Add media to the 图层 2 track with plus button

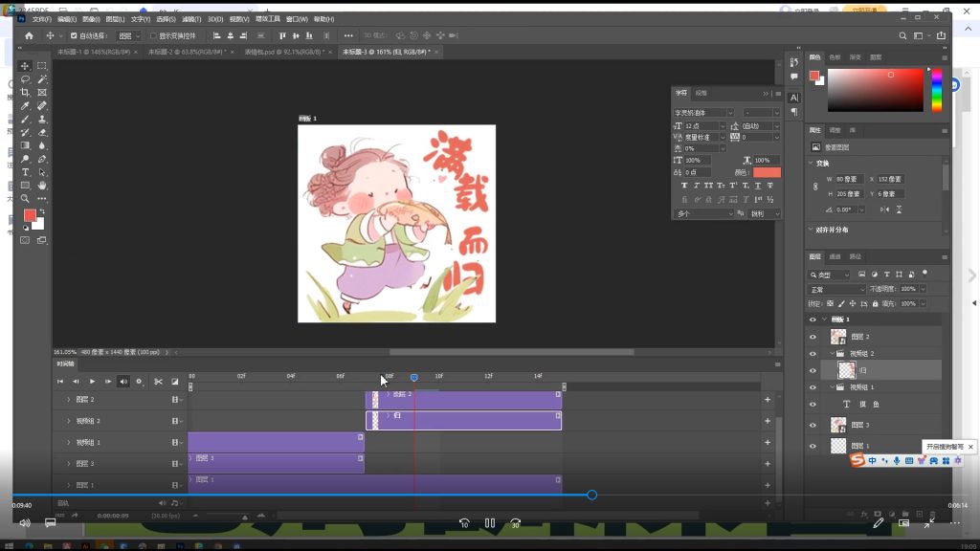point(768,399)
